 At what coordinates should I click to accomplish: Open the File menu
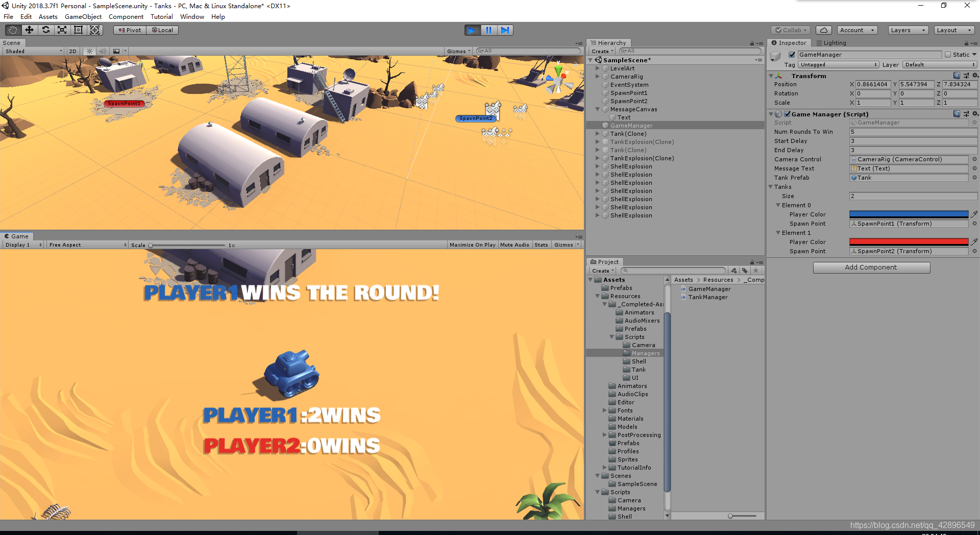pos(8,17)
